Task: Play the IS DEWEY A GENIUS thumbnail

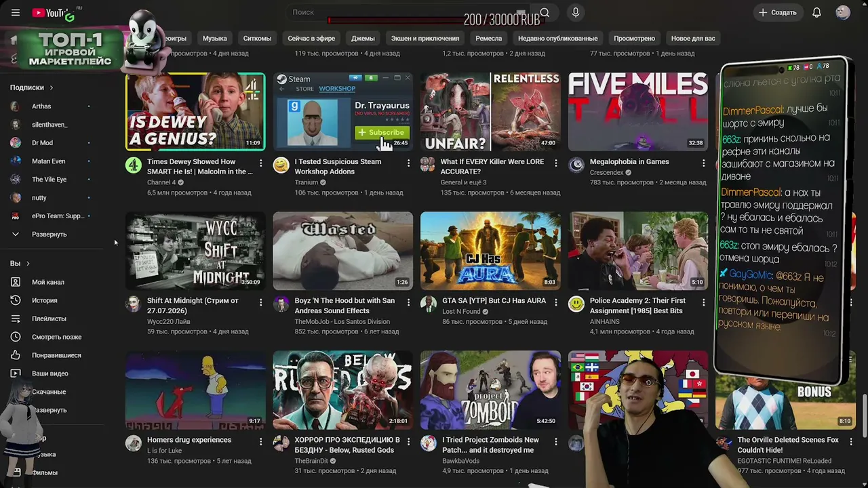Action: coord(195,112)
